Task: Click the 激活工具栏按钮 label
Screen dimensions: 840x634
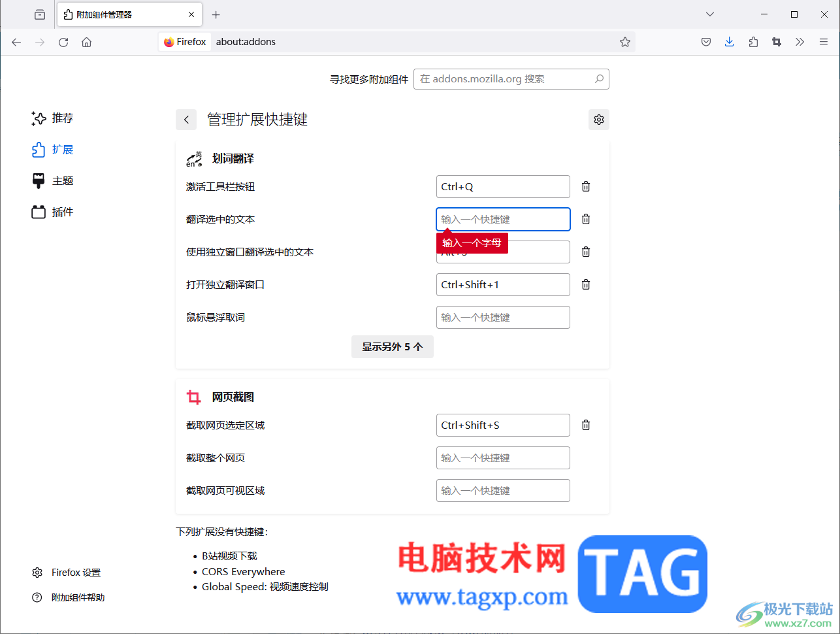Action: click(221, 187)
